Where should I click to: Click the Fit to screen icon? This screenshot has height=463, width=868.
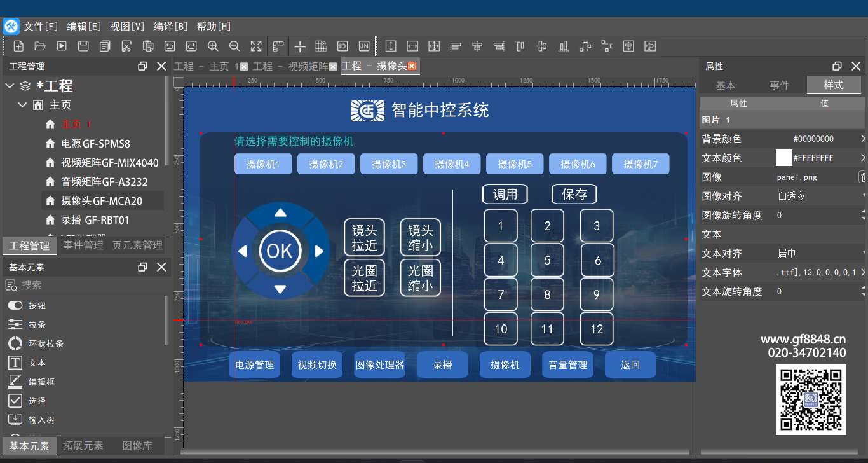coord(256,46)
